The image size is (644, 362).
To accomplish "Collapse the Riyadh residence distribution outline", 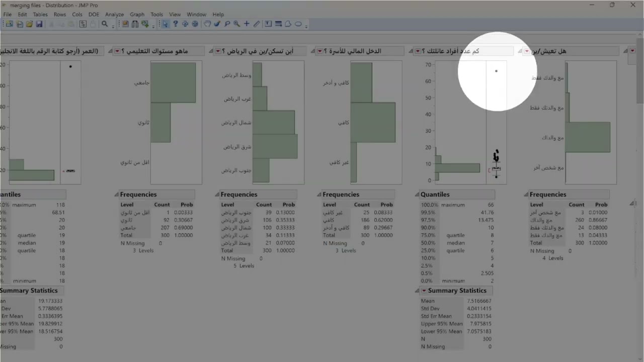I will click(211, 51).
